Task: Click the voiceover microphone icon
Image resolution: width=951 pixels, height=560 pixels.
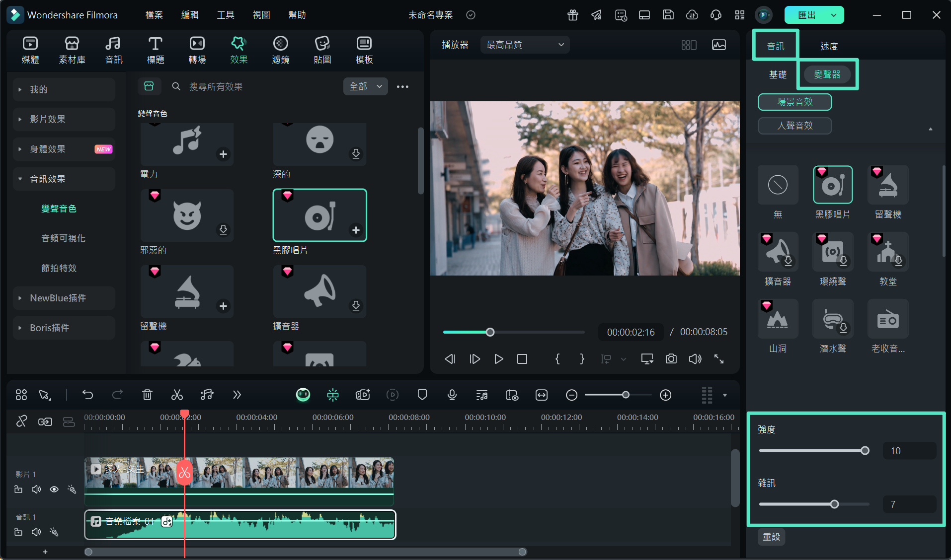Action: (452, 395)
